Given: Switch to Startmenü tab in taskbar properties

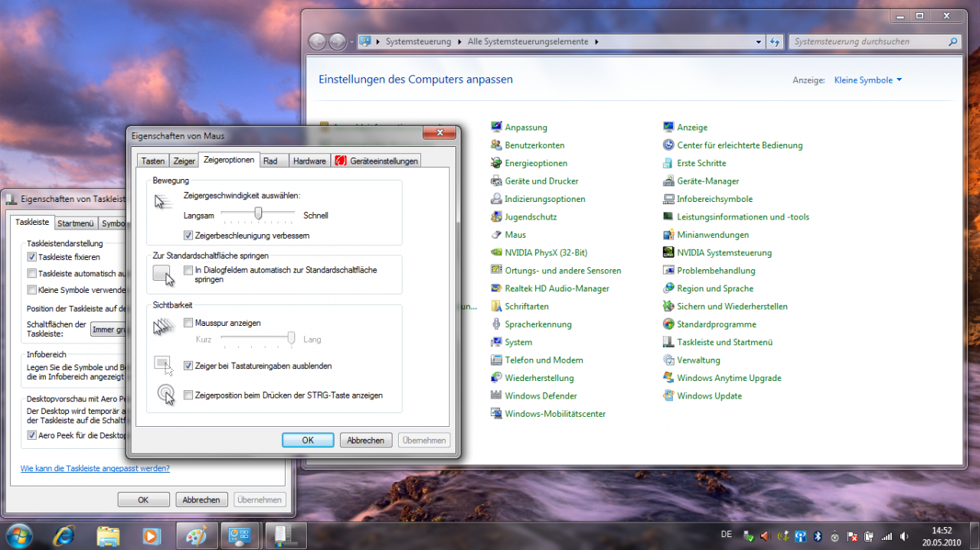Looking at the screenshot, I should (76, 223).
